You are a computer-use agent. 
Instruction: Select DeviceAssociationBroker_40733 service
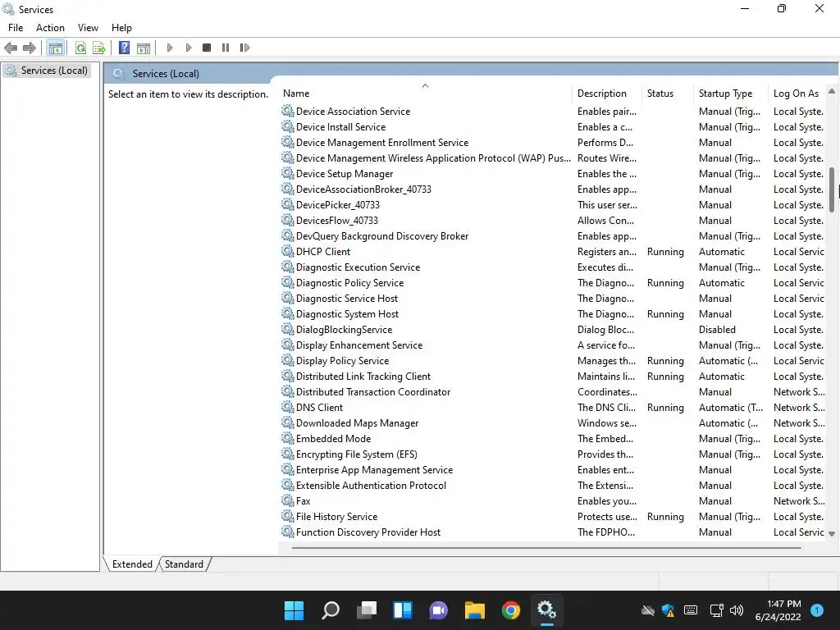(x=553, y=189)
